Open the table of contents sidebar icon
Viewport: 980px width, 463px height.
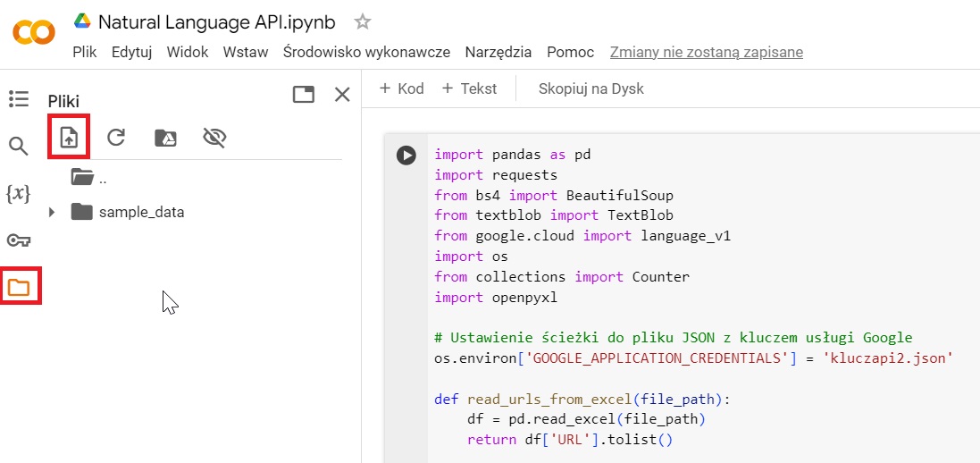pos(19,98)
